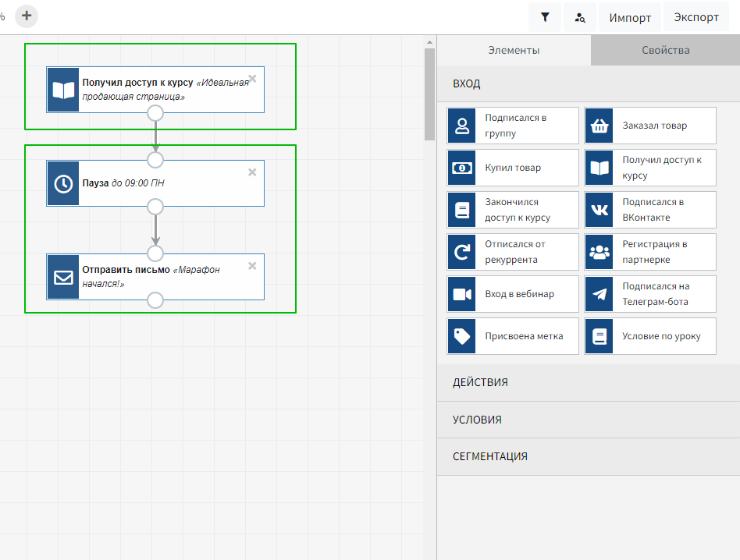Click the zoom in plus button
This screenshot has width=740, height=560.
pyautogui.click(x=27, y=16)
